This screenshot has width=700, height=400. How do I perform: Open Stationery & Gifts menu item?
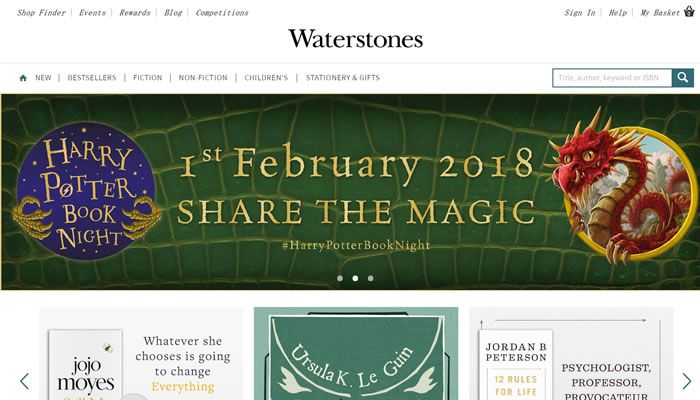(343, 78)
